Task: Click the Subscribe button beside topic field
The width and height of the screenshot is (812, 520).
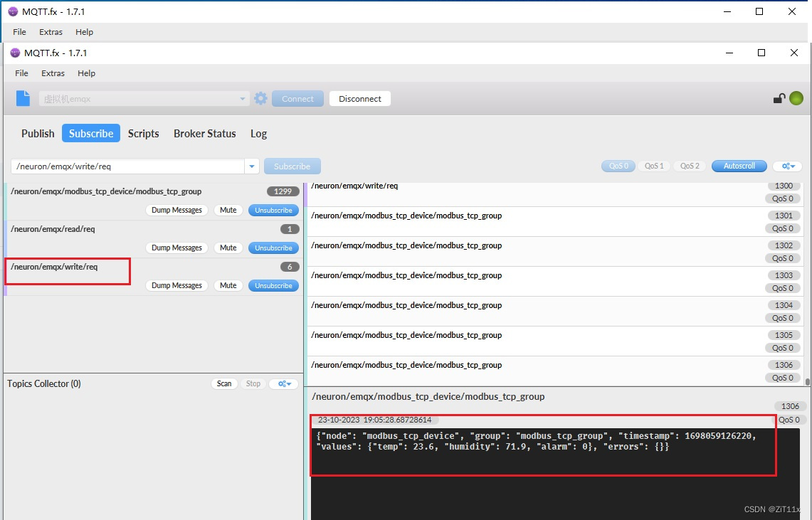Action: point(292,166)
